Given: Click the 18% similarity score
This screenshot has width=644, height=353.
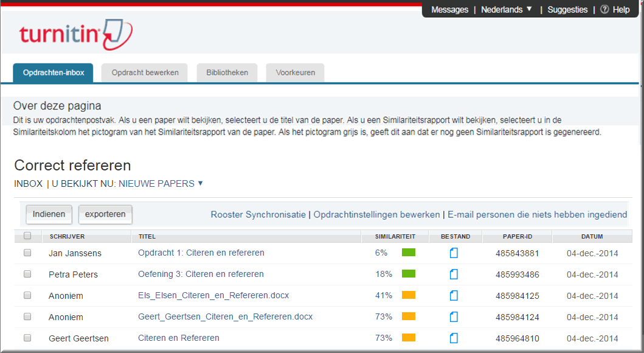Looking at the screenshot, I should 384,274.
